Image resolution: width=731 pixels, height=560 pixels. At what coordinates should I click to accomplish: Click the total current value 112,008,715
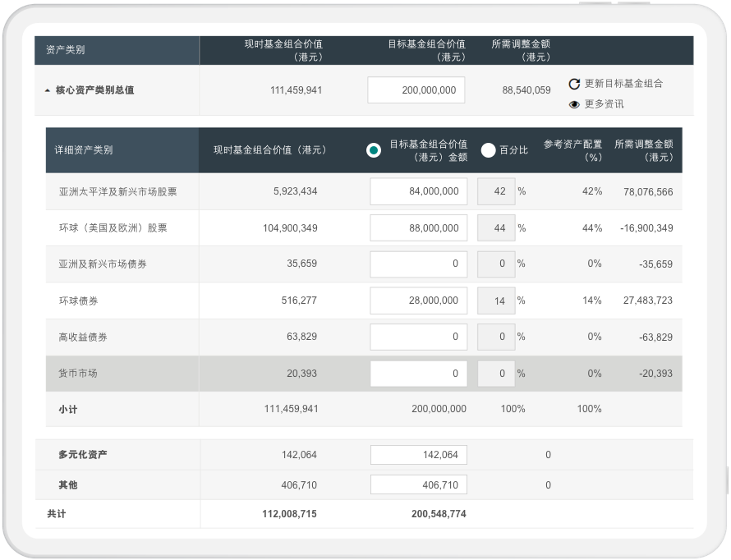289,514
